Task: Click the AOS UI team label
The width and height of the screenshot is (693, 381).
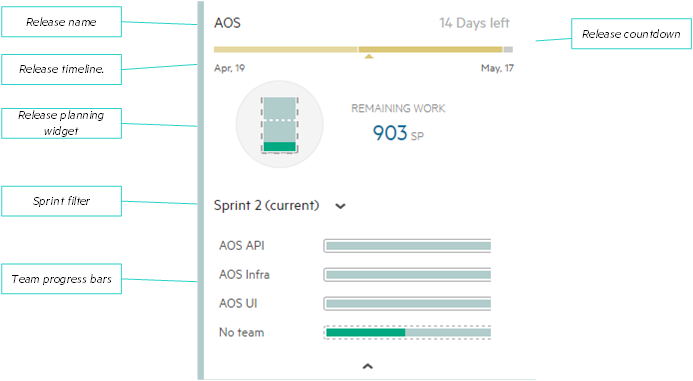Action: click(x=238, y=304)
